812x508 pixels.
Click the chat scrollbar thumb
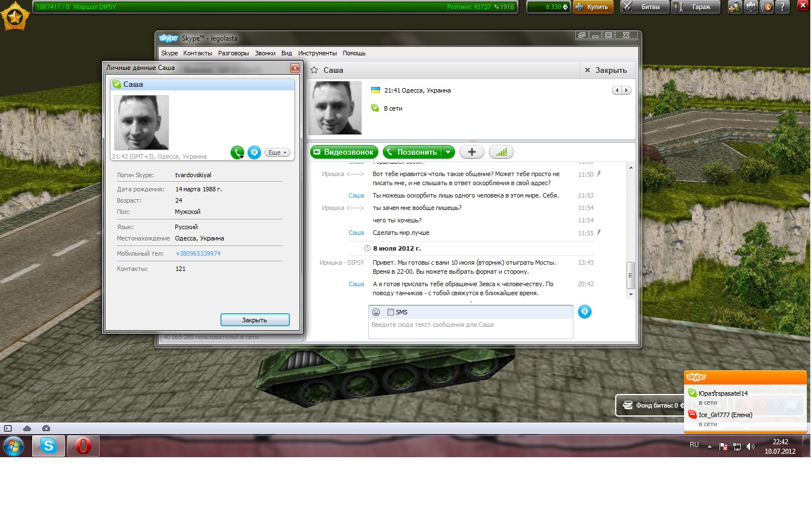click(x=631, y=275)
